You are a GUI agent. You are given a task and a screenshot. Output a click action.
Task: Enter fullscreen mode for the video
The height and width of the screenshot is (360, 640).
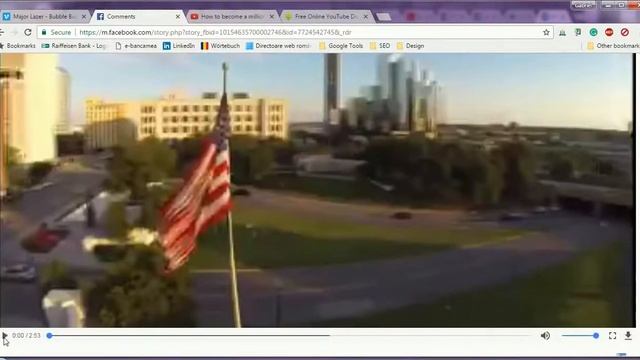click(612, 336)
